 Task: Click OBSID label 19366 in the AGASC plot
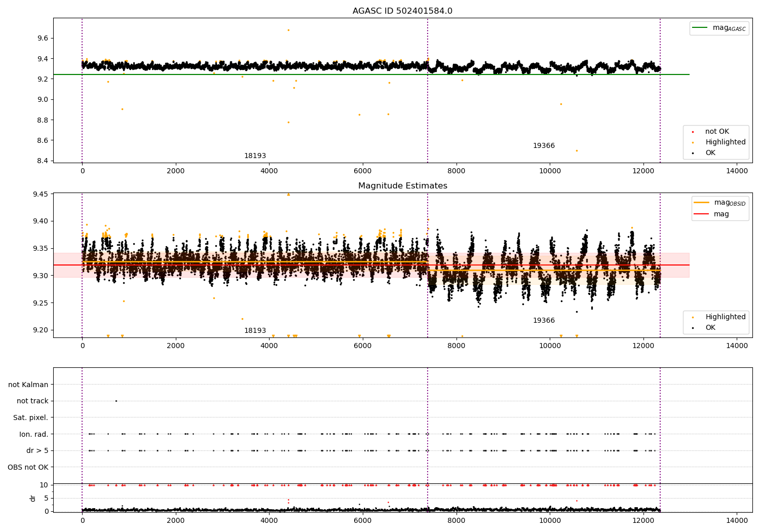pos(544,146)
